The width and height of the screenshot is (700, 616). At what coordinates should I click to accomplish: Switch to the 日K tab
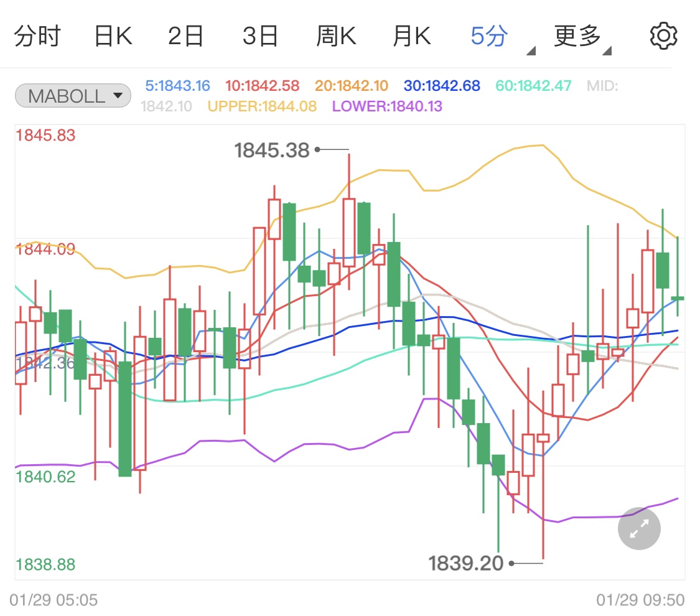click(x=113, y=36)
